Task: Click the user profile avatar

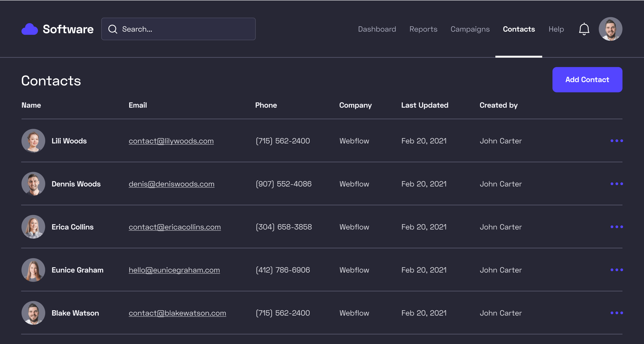Action: (610, 29)
